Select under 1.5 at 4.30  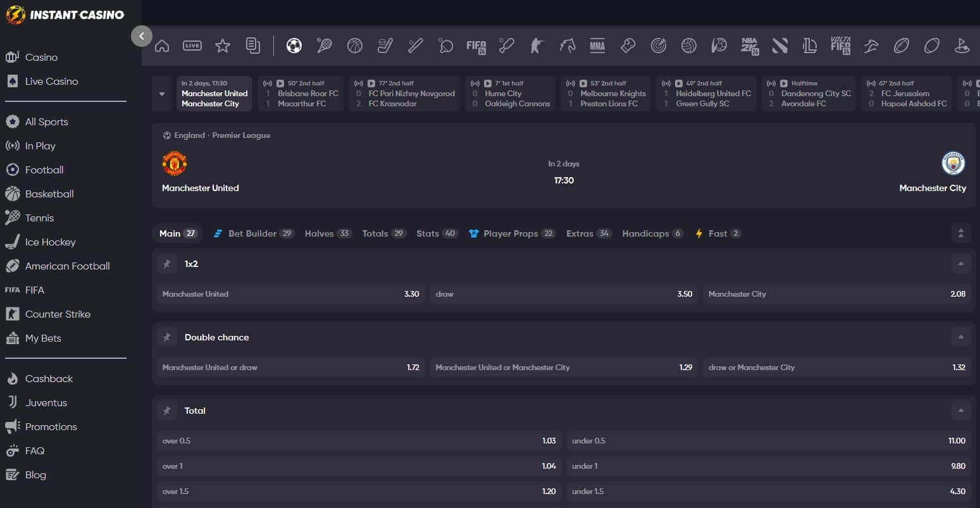click(x=769, y=492)
